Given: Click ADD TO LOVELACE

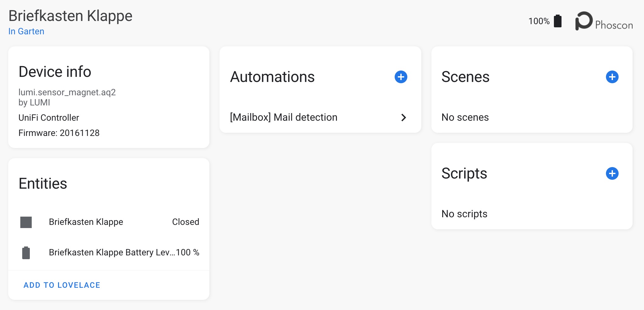Looking at the screenshot, I should pyautogui.click(x=62, y=285).
